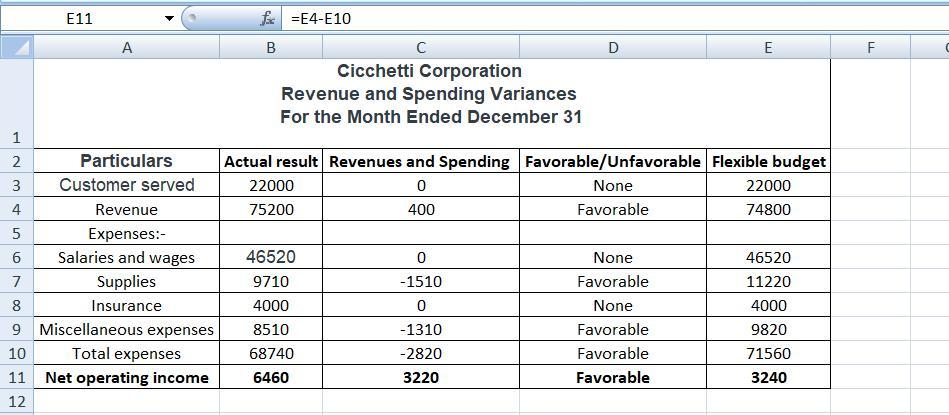Click None in Insurance row
The image size is (949, 415).
(612, 305)
